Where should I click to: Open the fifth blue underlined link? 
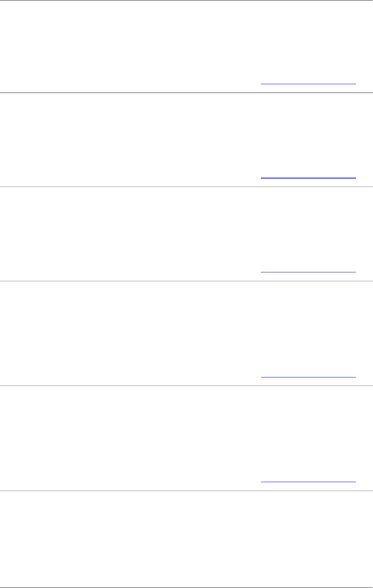click(x=308, y=481)
